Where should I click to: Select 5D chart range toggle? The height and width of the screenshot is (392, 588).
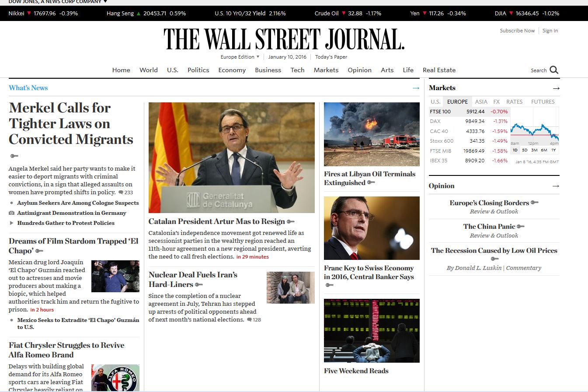click(x=524, y=150)
